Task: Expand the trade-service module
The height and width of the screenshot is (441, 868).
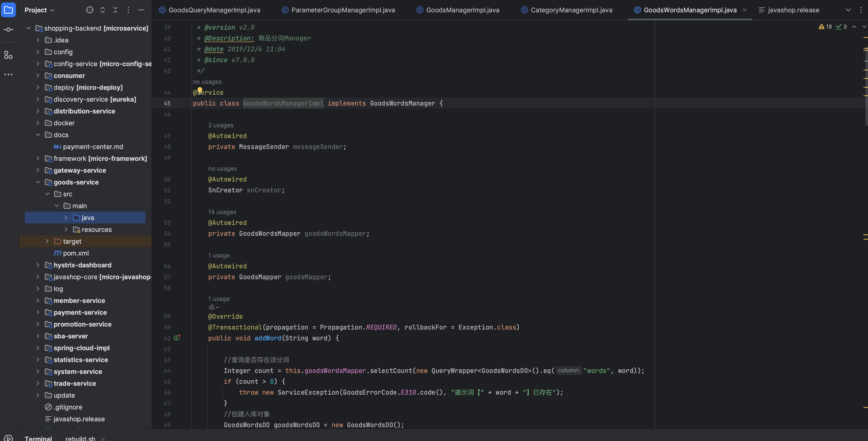Action: tap(38, 383)
